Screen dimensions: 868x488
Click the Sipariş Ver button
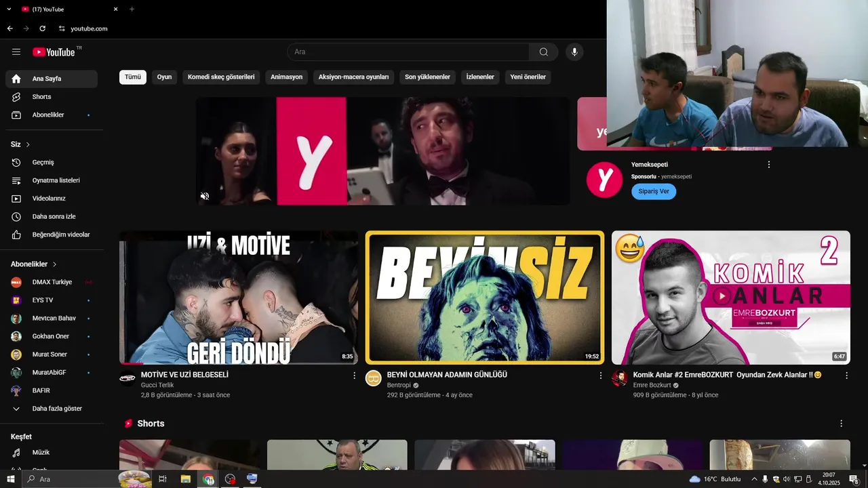pos(654,191)
